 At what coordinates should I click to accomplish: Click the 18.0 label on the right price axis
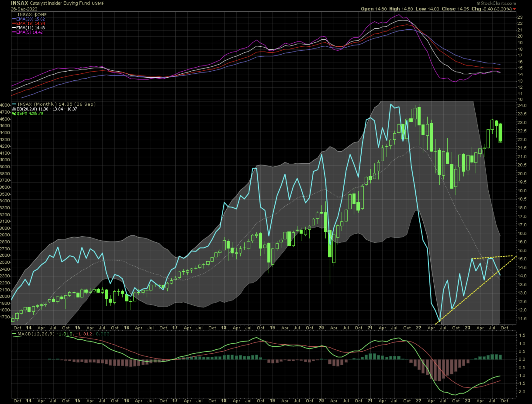[x=522, y=208]
